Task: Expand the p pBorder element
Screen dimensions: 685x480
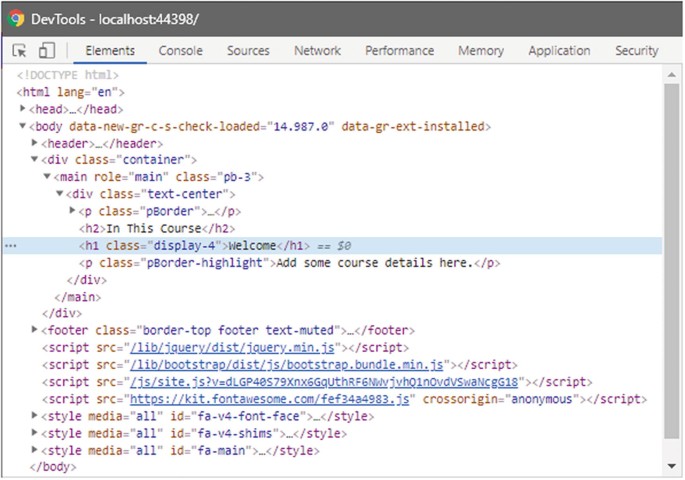Action: pyautogui.click(x=72, y=211)
